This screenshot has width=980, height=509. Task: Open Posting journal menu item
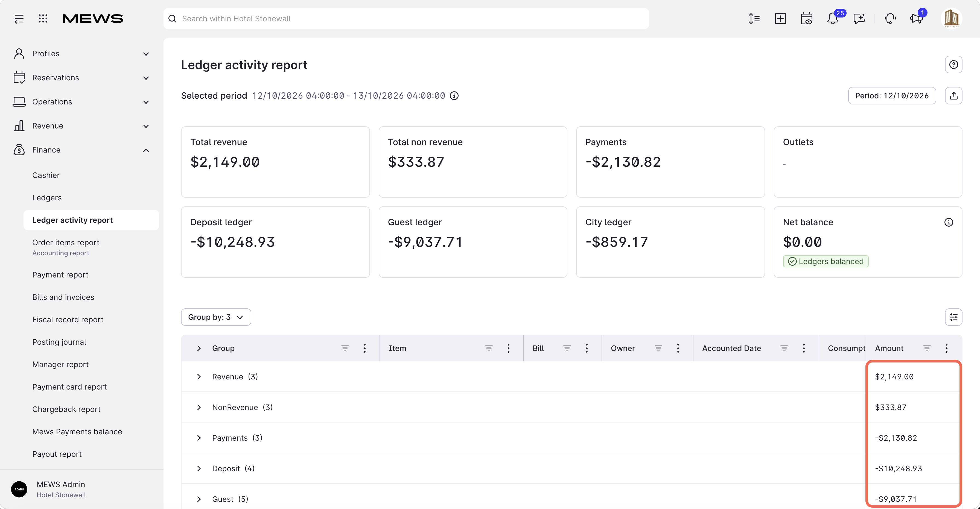click(x=59, y=342)
